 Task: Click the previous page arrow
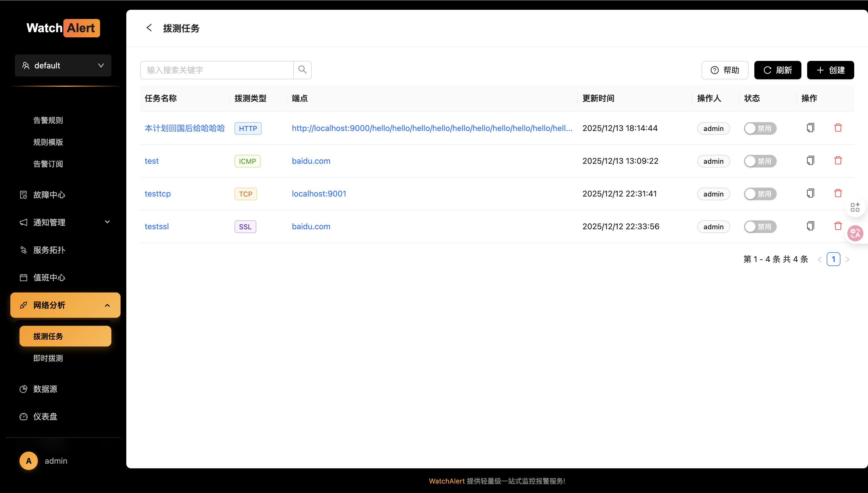819,259
